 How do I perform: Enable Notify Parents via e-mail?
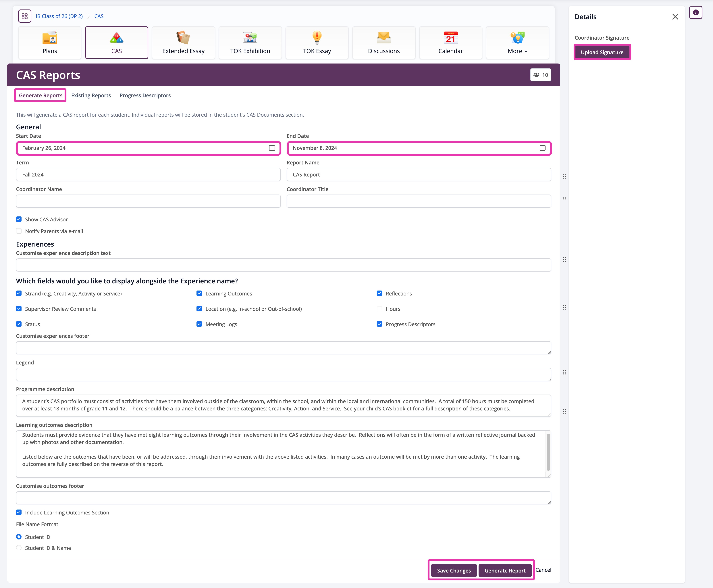pos(19,231)
